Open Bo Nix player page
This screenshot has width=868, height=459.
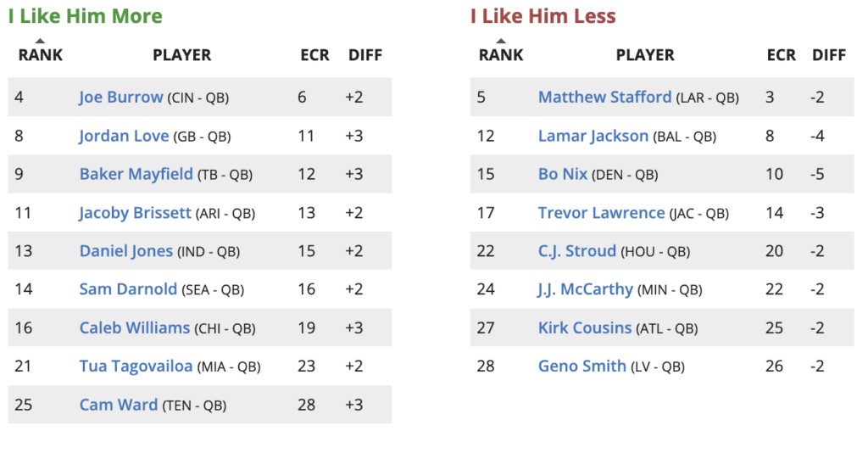[563, 174]
